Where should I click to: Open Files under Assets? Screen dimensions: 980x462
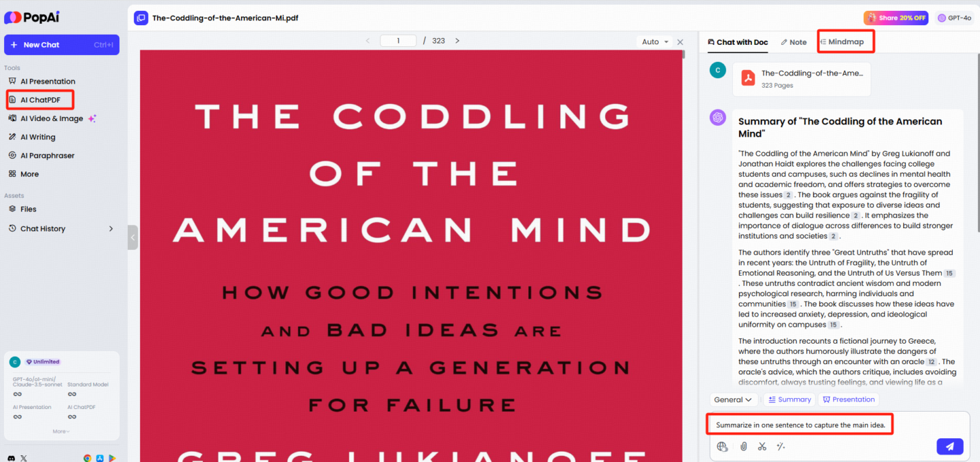click(23, 210)
